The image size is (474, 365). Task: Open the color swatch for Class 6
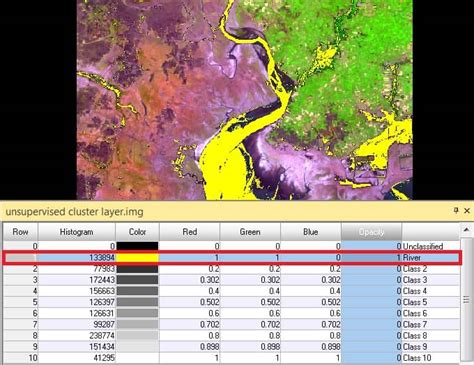(137, 313)
